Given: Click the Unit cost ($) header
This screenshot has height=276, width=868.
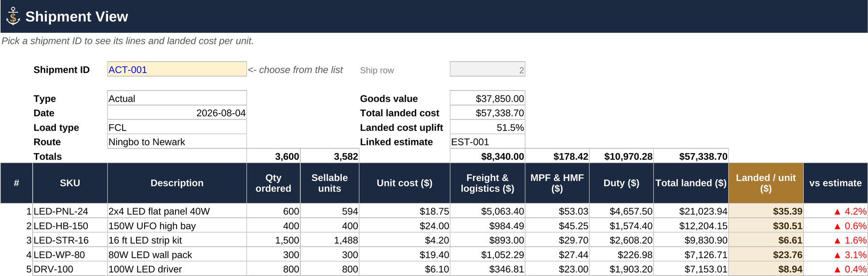Looking at the screenshot, I should click(x=405, y=183).
